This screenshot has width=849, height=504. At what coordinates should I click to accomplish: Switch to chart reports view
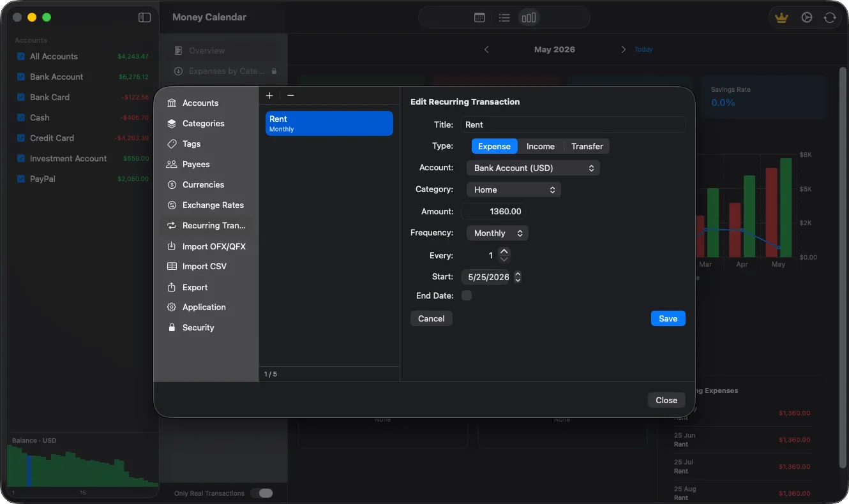[529, 18]
